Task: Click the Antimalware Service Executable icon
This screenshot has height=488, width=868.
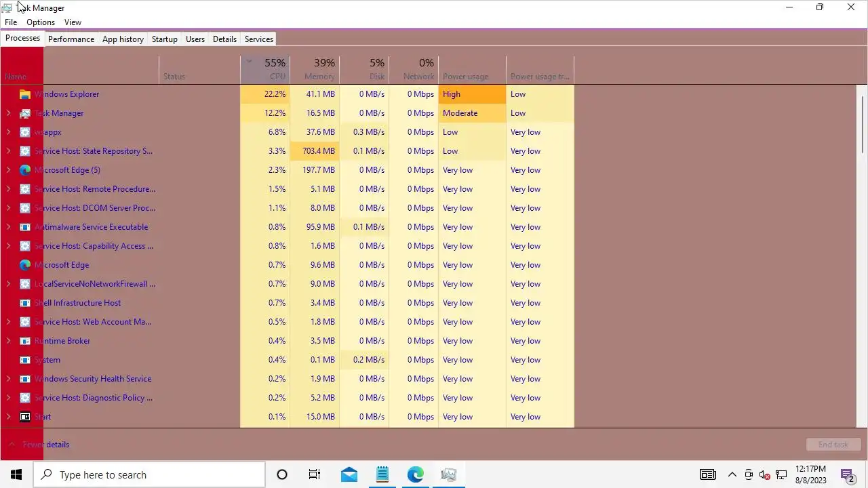Action: (25, 227)
